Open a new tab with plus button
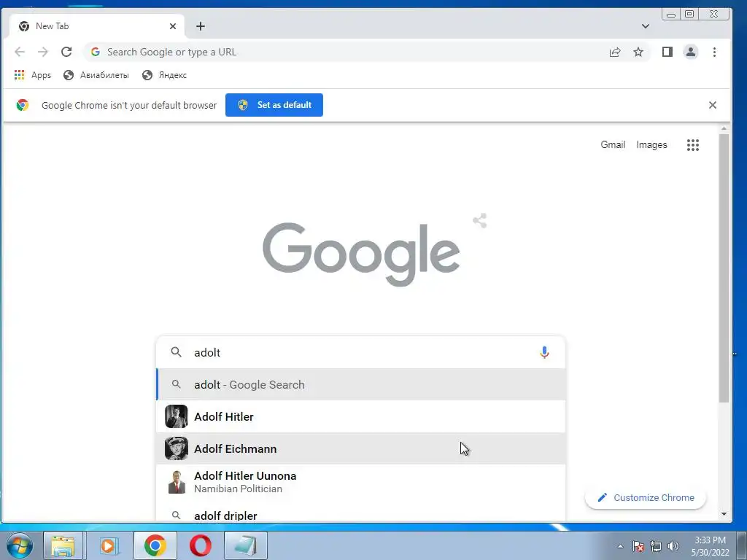 [x=201, y=26]
